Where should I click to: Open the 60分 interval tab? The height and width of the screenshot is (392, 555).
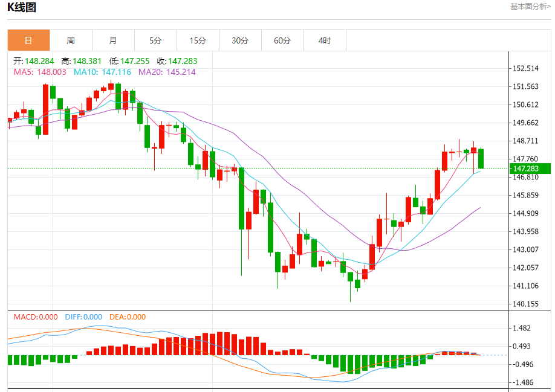pos(282,40)
